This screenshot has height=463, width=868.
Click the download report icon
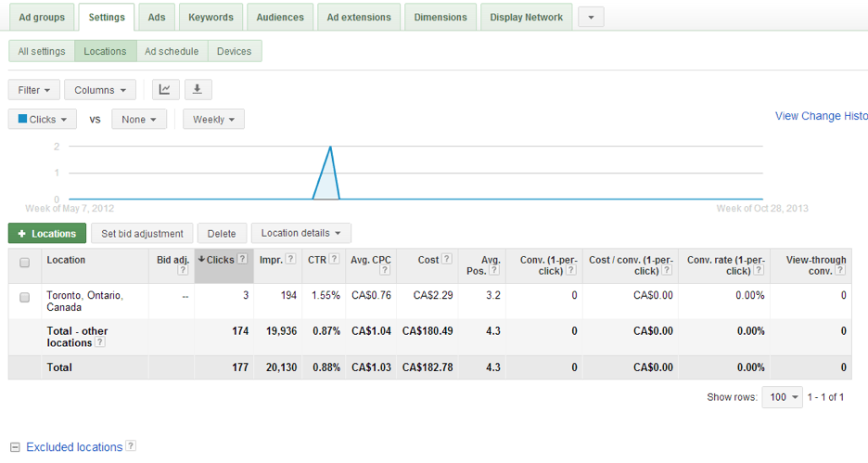coord(198,90)
